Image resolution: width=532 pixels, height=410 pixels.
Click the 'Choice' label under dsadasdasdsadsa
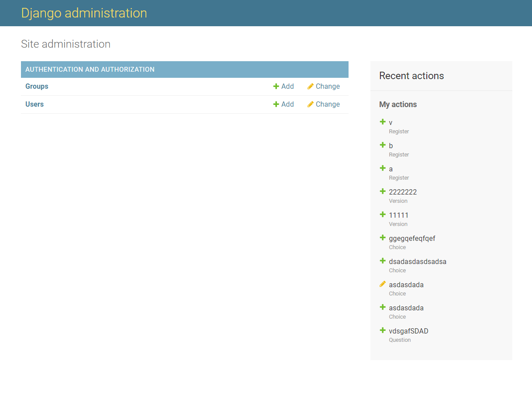point(397,271)
